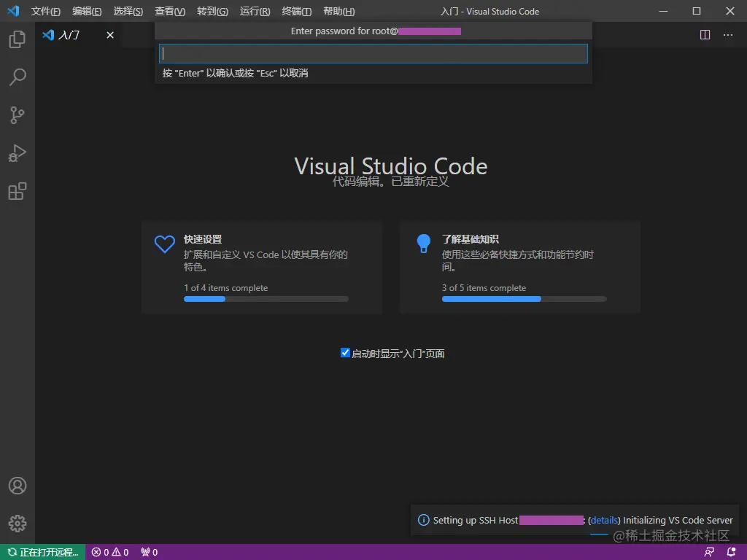747x560 pixels.
Task: Click the remote status 正在打开远程 indicator
Action: click(42, 553)
